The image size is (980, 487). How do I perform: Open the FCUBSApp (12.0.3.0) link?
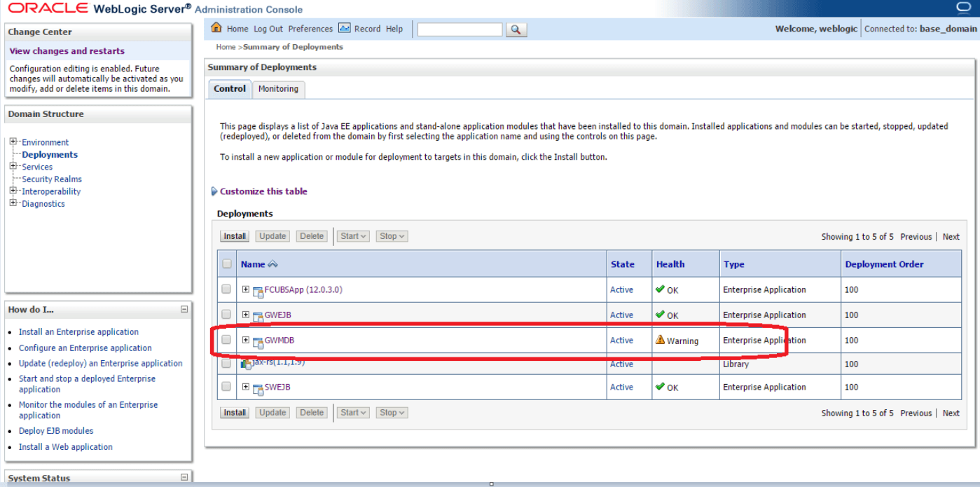[x=303, y=289]
